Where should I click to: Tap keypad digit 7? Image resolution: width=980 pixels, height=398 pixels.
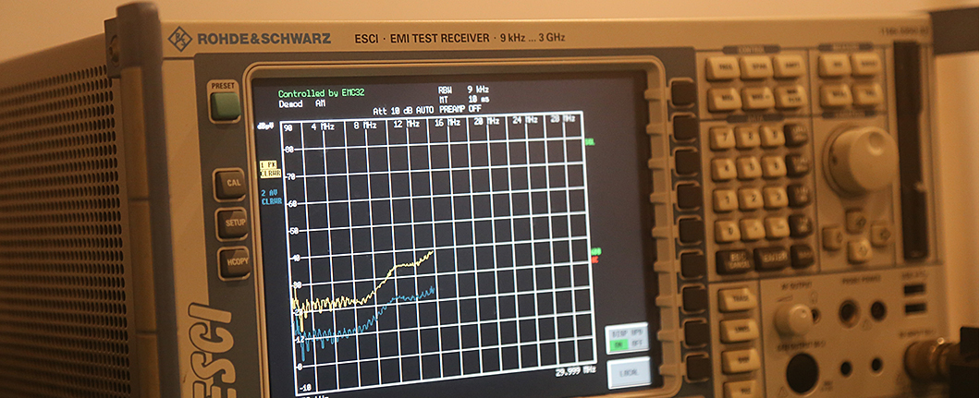722,138
